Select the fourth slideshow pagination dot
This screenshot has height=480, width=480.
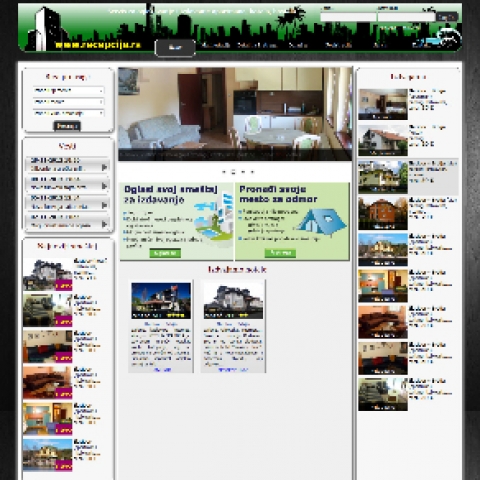tap(252, 172)
